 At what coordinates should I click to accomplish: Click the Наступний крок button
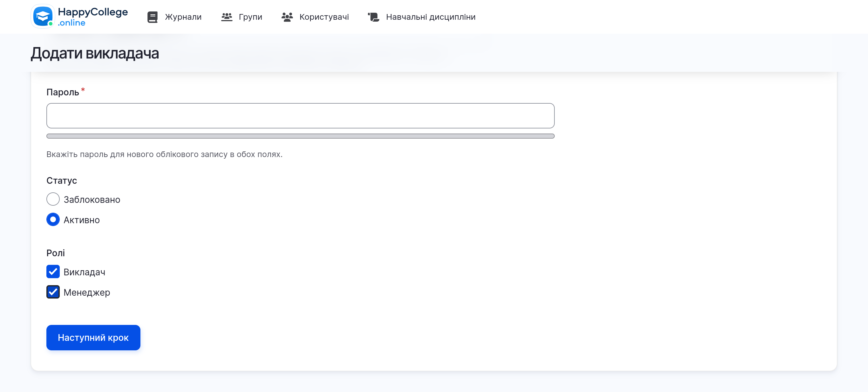(93, 337)
